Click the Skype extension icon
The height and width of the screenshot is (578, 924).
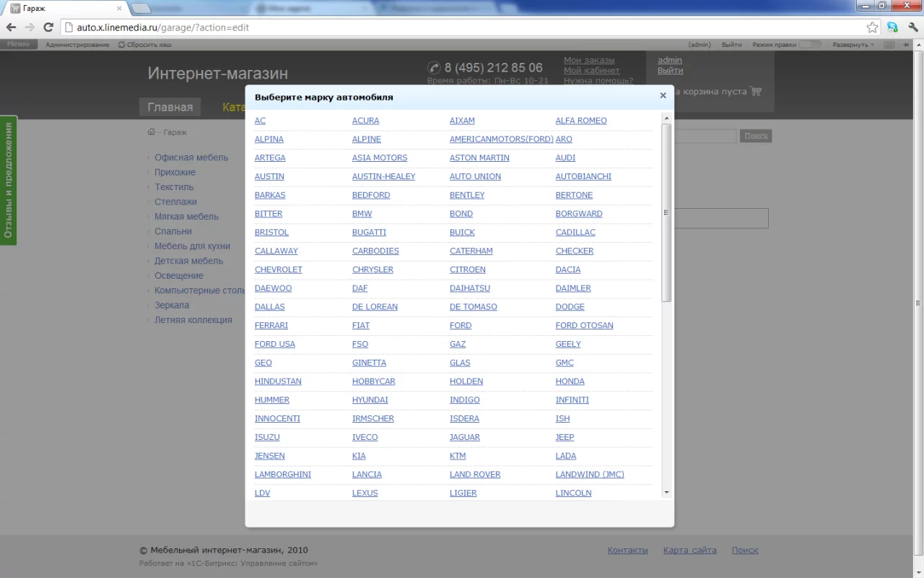tap(892, 27)
